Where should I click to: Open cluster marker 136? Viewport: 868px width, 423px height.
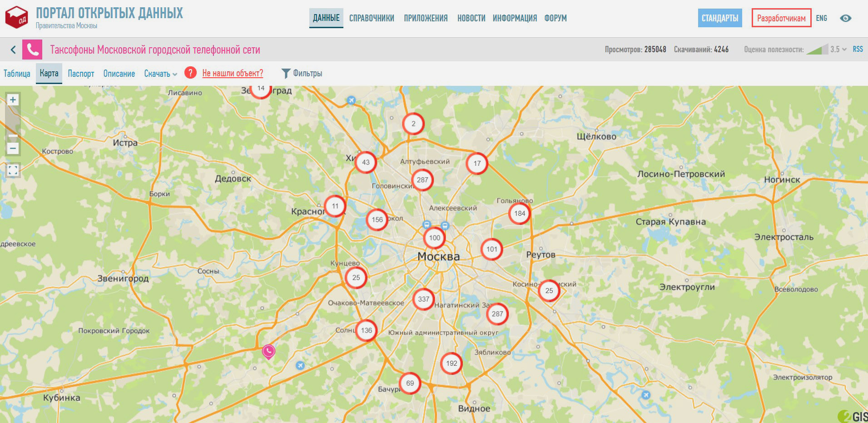(366, 330)
